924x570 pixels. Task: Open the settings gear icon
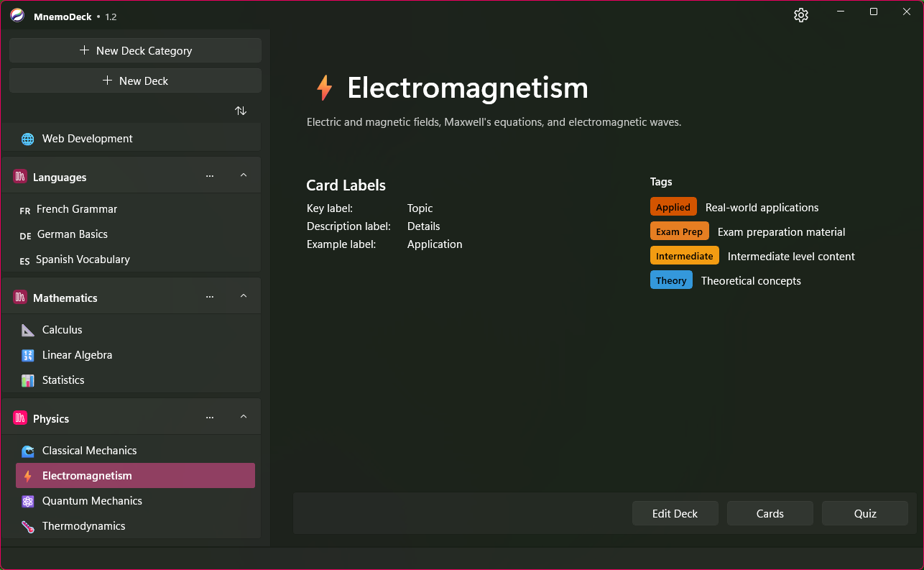pyautogui.click(x=801, y=15)
